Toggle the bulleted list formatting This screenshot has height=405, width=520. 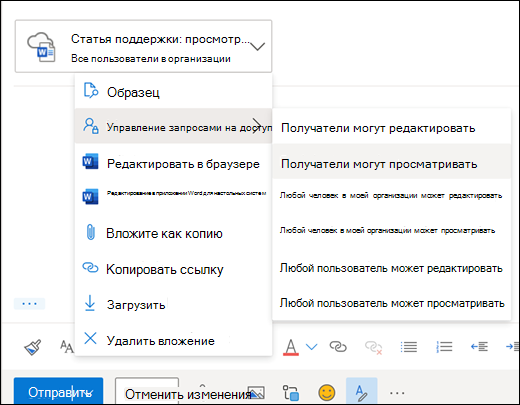(x=409, y=347)
